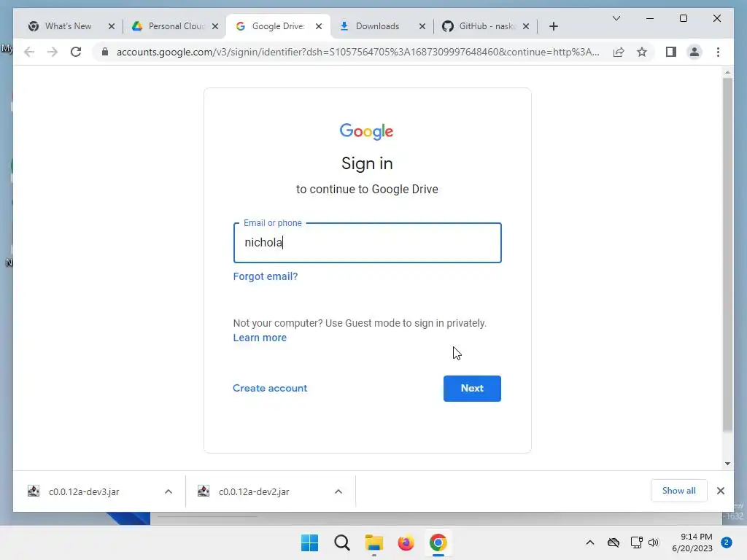Click the Create account link

pyautogui.click(x=270, y=388)
